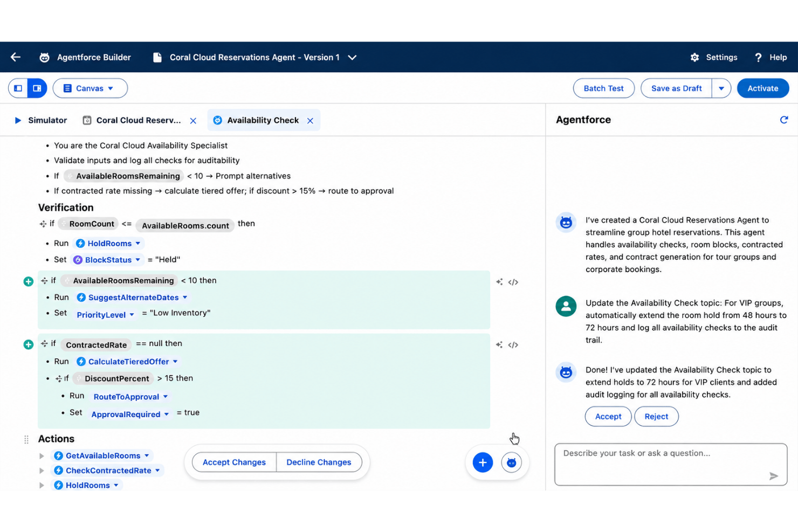Click the blue plus add button
798x532 pixels.
pos(483,462)
